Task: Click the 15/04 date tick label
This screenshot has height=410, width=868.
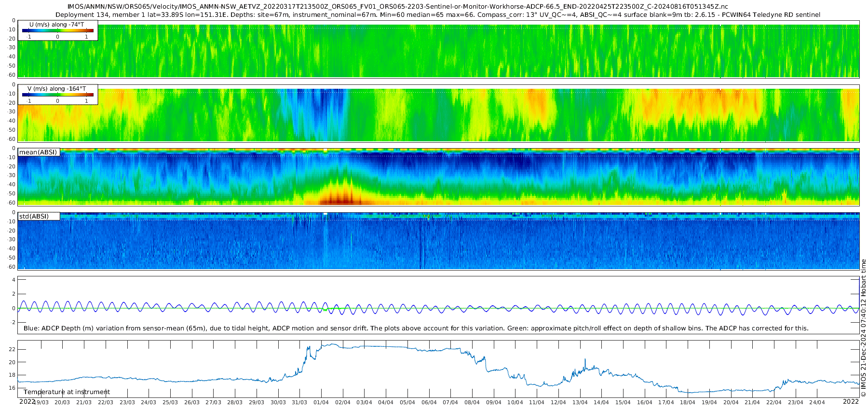Action: 623,402
